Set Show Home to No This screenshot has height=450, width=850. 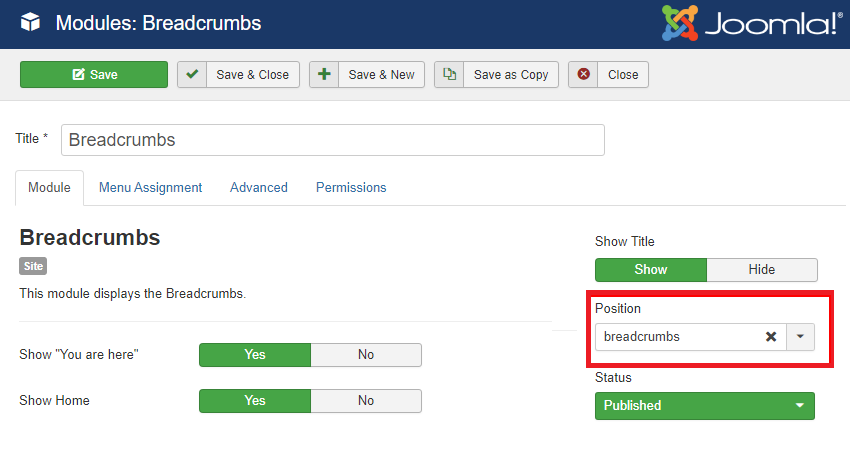click(x=366, y=401)
